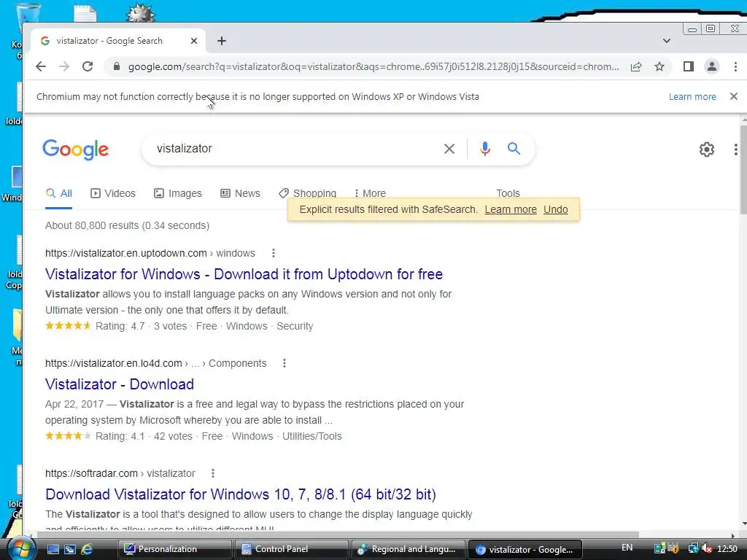747x560 pixels.
Task: Open Download Vistalizator softradar result
Action: coord(241,494)
